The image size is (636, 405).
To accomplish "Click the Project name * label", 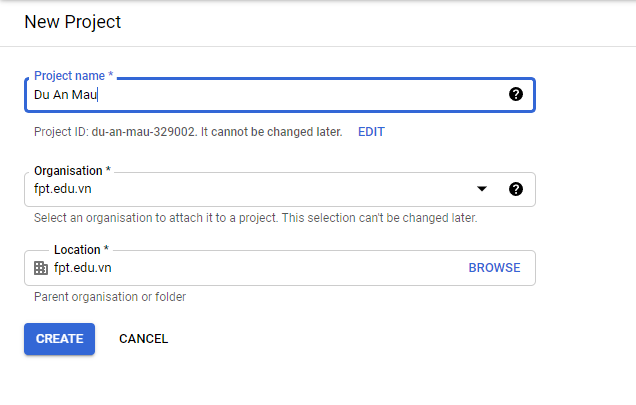I will (x=74, y=76).
